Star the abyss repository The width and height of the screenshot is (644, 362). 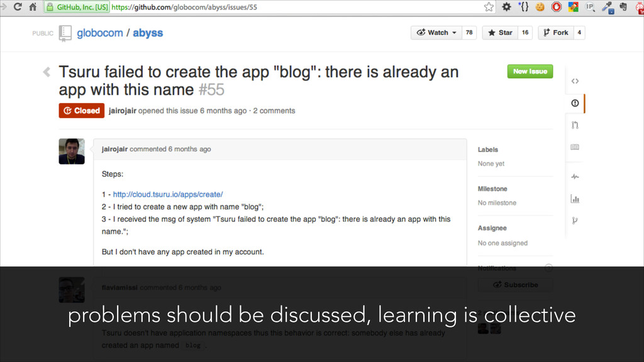pyautogui.click(x=499, y=33)
